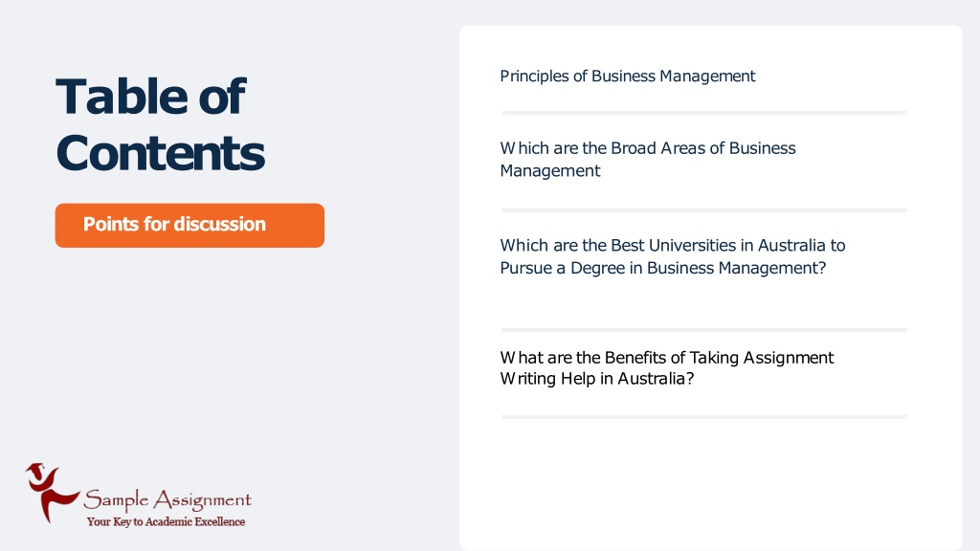980x551 pixels.
Task: Click the word Contents in the heading
Action: [x=160, y=153]
